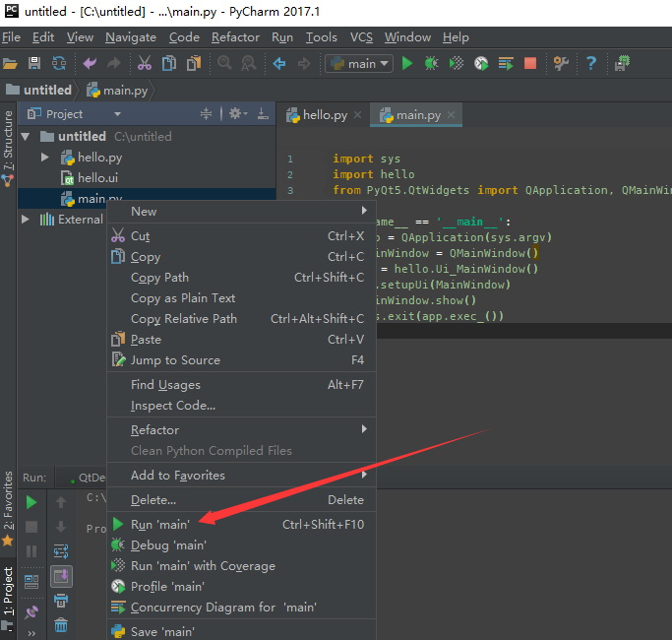Choose Find Usages in context menu
Screen dimensions: 672x640
241,385
